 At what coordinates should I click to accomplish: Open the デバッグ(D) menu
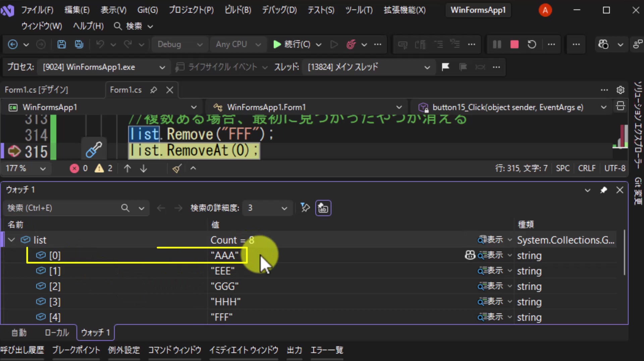pos(279,10)
